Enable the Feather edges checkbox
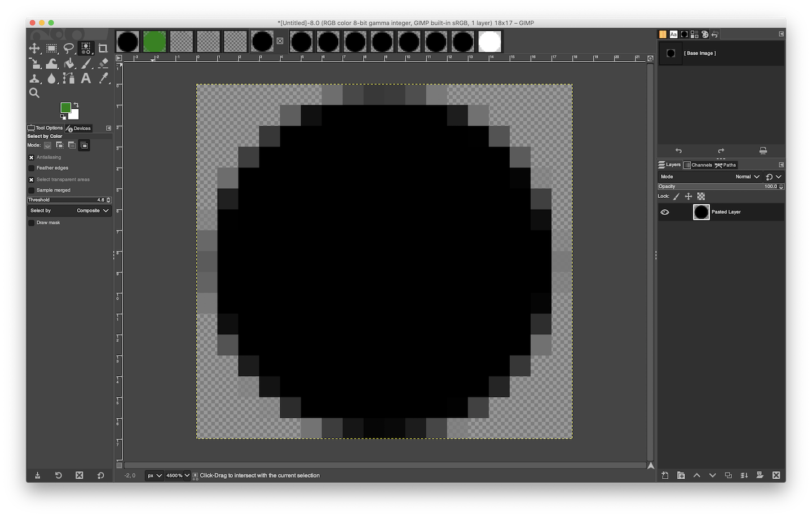Screen dimensions: 812x517 32,168
